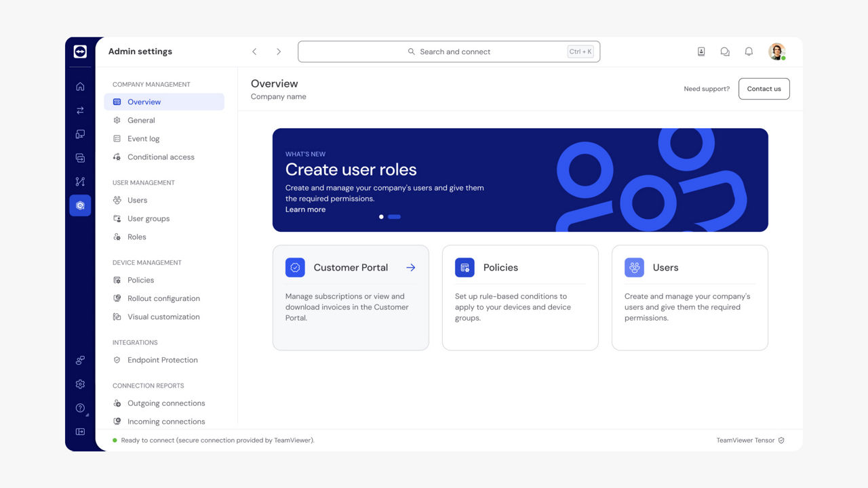
Task: Open the user profile avatar
Action: tap(777, 52)
